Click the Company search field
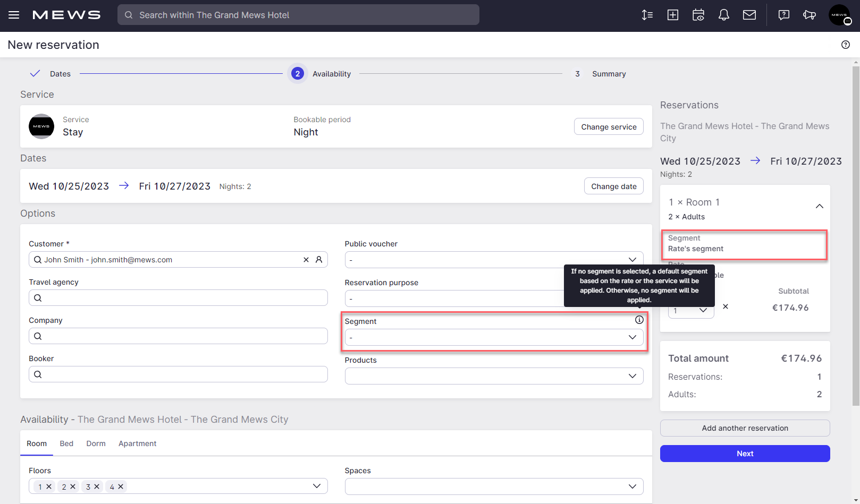The width and height of the screenshot is (860, 504). point(178,336)
